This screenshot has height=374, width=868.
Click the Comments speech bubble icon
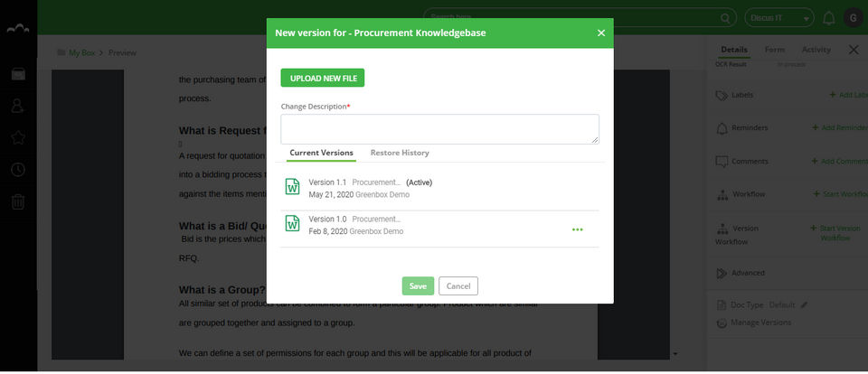[x=722, y=162]
